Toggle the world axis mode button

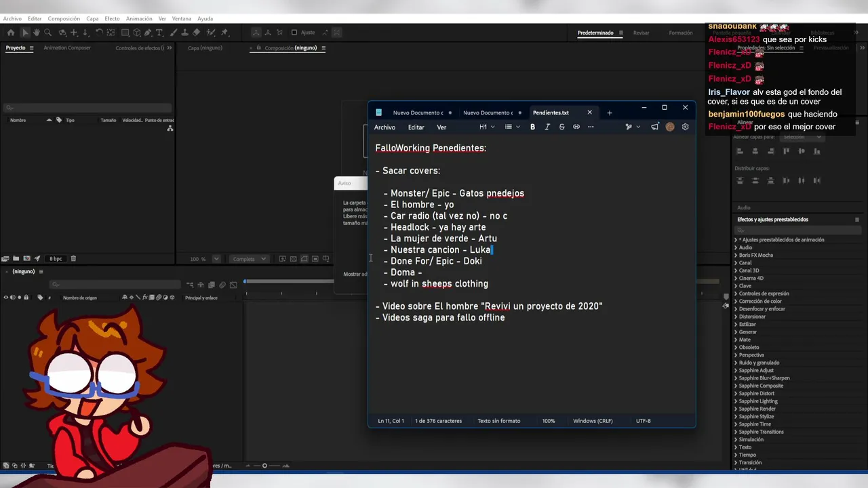[267, 33]
